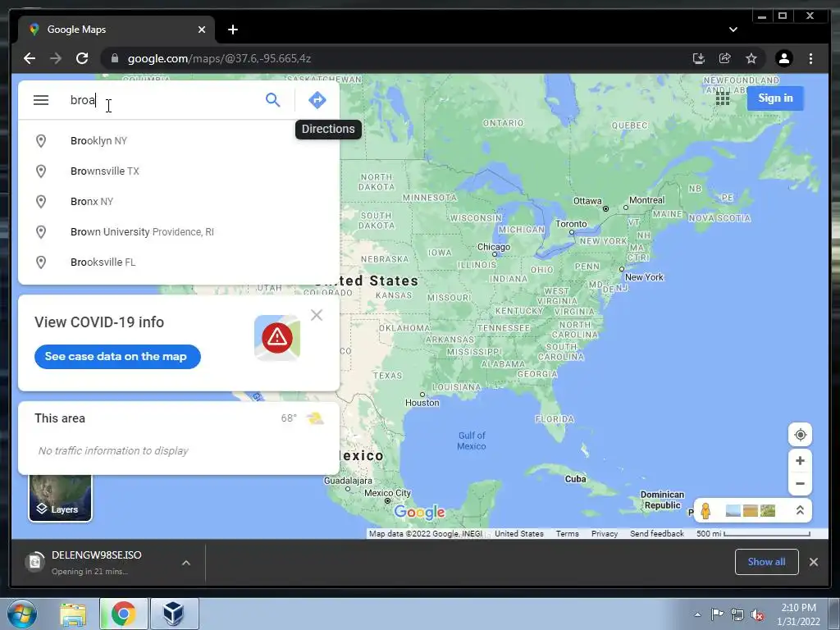
Task: Open the Layers map type switcher
Action: click(x=60, y=498)
